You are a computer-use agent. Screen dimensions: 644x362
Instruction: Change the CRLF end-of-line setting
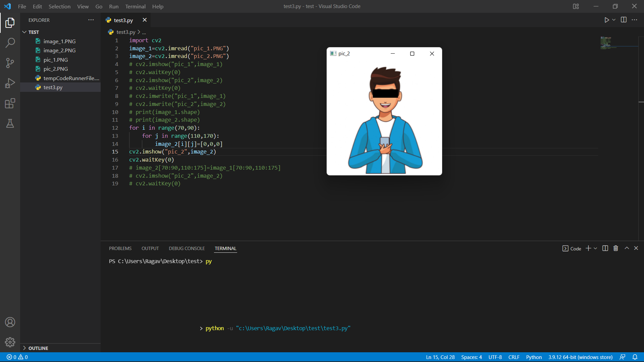tap(514, 357)
